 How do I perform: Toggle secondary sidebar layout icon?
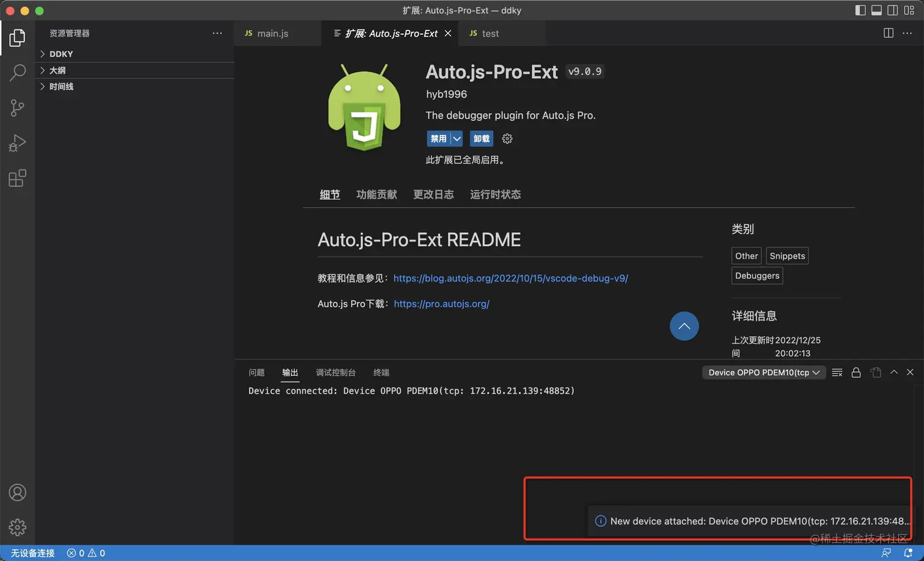(893, 10)
